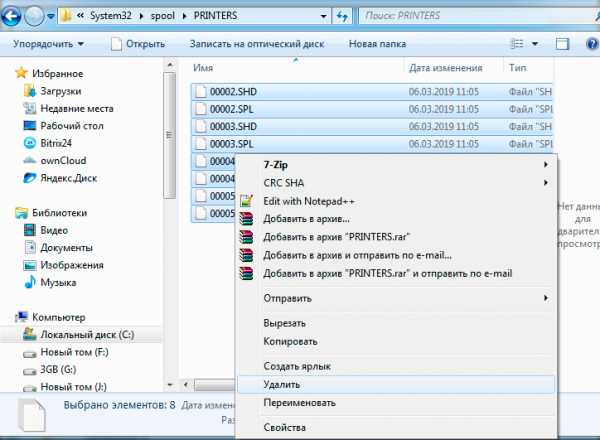Viewport: 600px width, 440px height.
Task: Sort by the Имя column header
Action: [x=203, y=68]
